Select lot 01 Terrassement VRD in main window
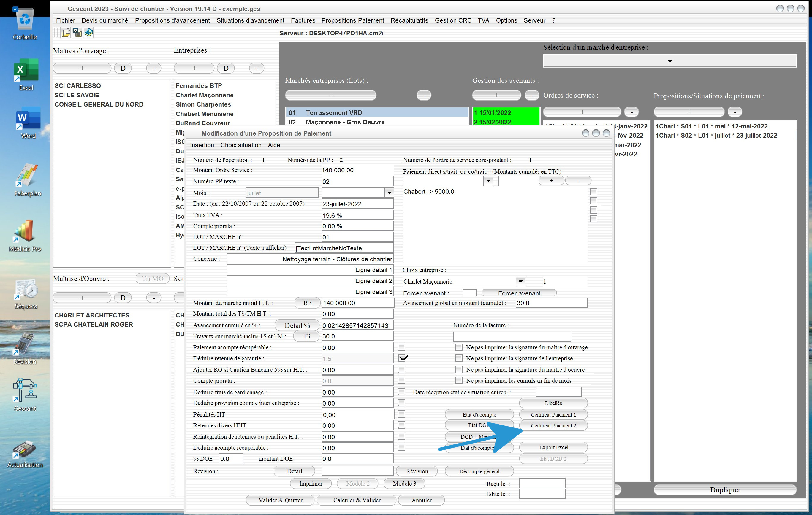 (377, 112)
